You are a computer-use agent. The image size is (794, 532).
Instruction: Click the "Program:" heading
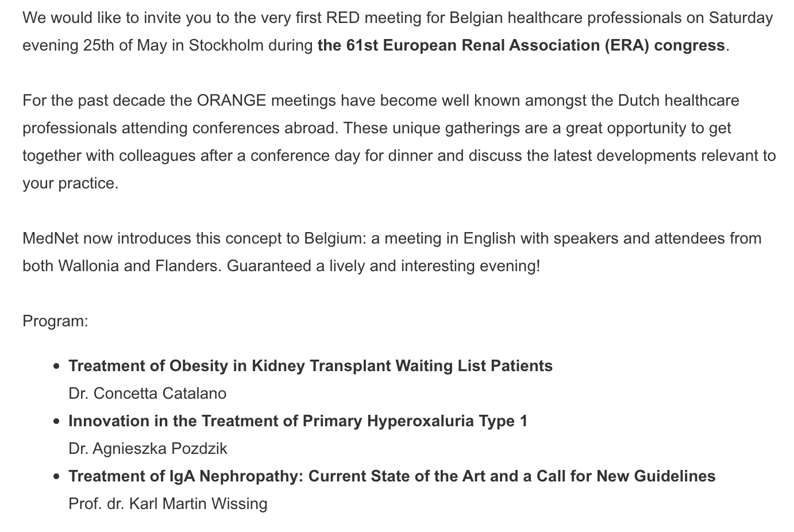pos(55,321)
